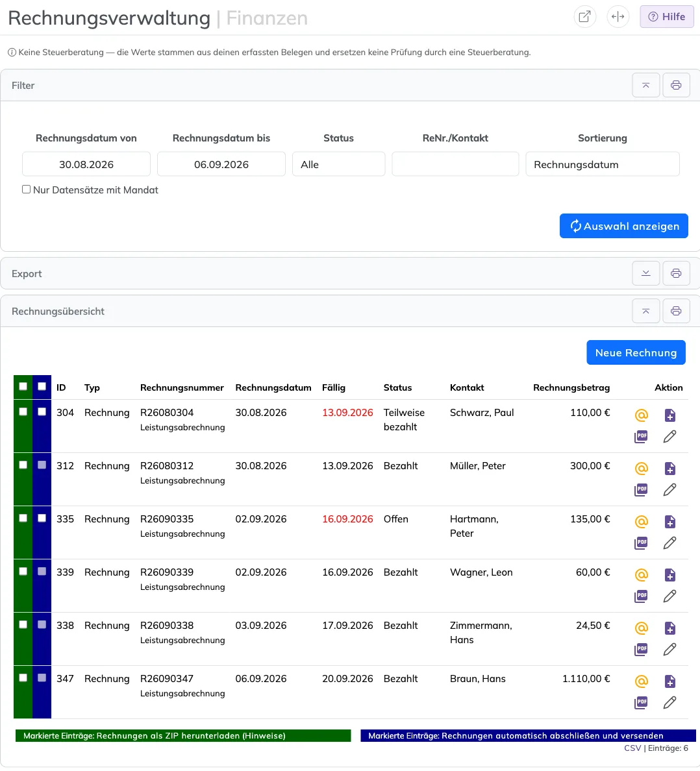Image resolution: width=700 pixels, height=771 pixels.
Task: Click contact name Müller, Peter
Action: tap(478, 465)
